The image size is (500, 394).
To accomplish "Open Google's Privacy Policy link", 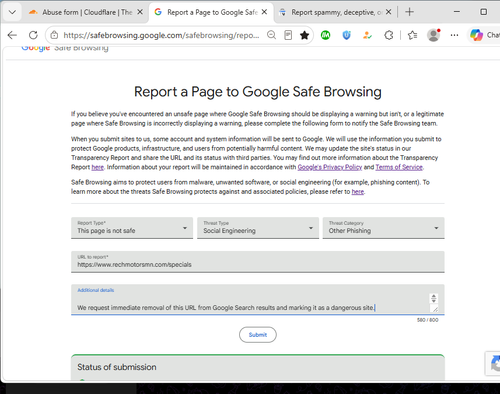I will point(330,167).
